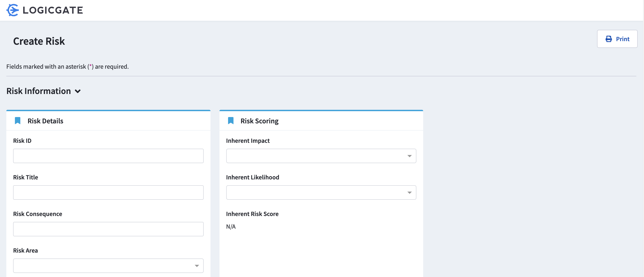Click the Inherent Risk Score label
The width and height of the screenshot is (644, 277).
pyautogui.click(x=252, y=214)
